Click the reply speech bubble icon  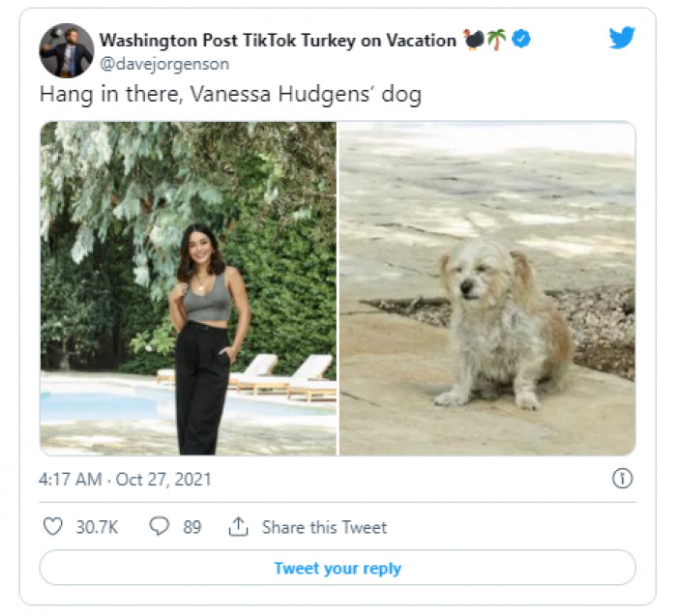click(x=160, y=527)
